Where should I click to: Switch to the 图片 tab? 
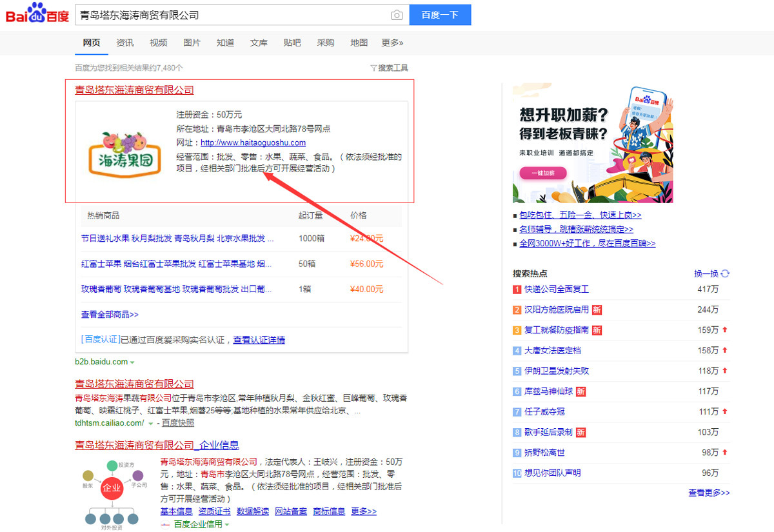192,43
